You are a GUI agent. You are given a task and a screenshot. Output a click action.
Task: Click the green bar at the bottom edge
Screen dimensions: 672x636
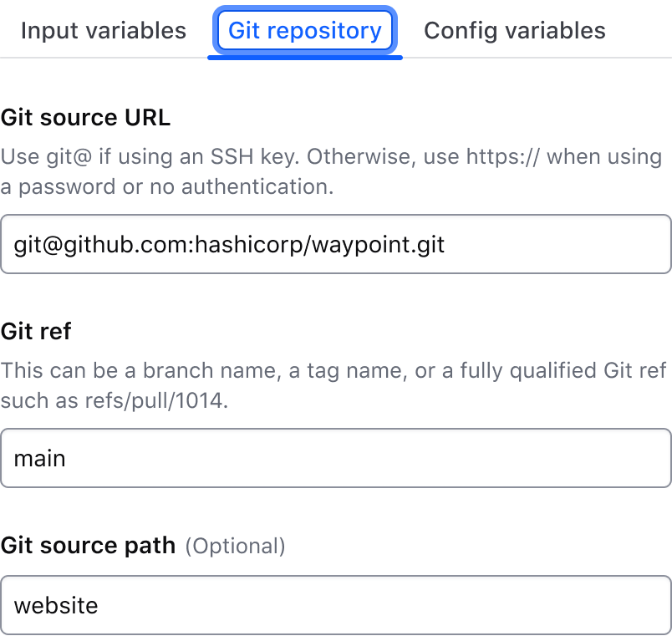click(334, 633)
